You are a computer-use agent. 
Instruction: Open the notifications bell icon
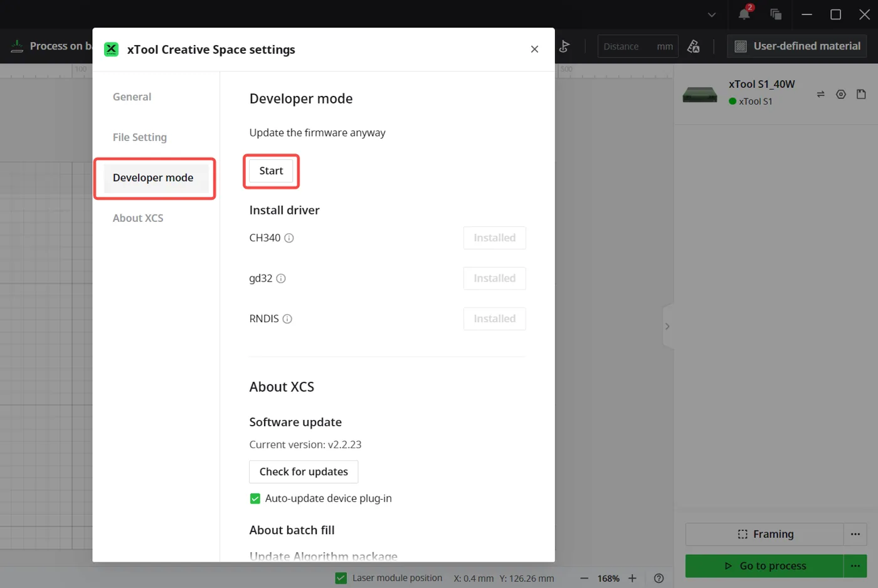(x=744, y=14)
